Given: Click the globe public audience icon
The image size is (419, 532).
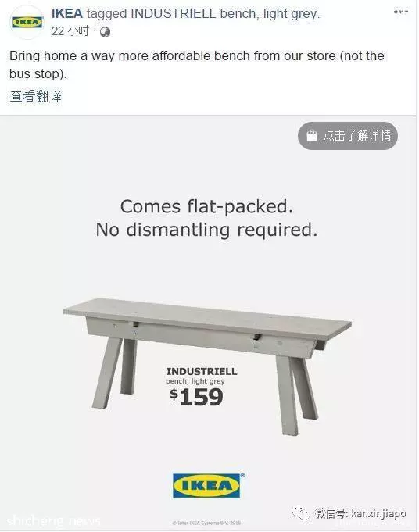Looking at the screenshot, I should coord(105,32).
